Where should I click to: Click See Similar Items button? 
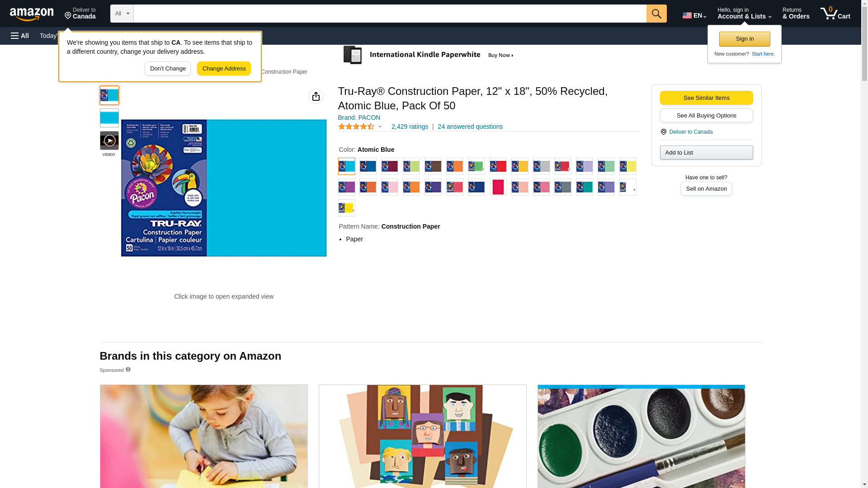[706, 98]
